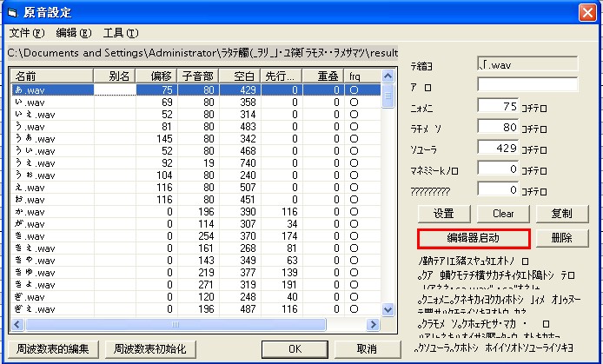The height and width of the screenshot is (364, 603).
Task: Select the うお.wav row
Action: click(195, 175)
